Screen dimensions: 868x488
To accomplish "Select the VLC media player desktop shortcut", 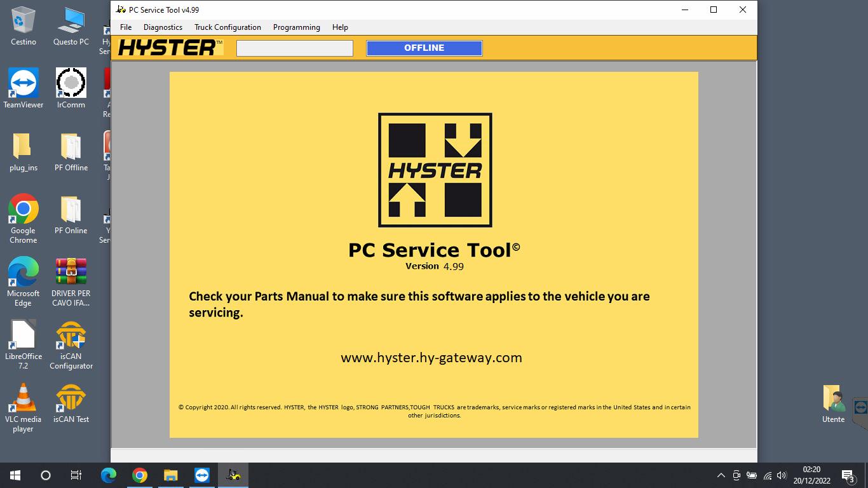I will click(x=24, y=408).
